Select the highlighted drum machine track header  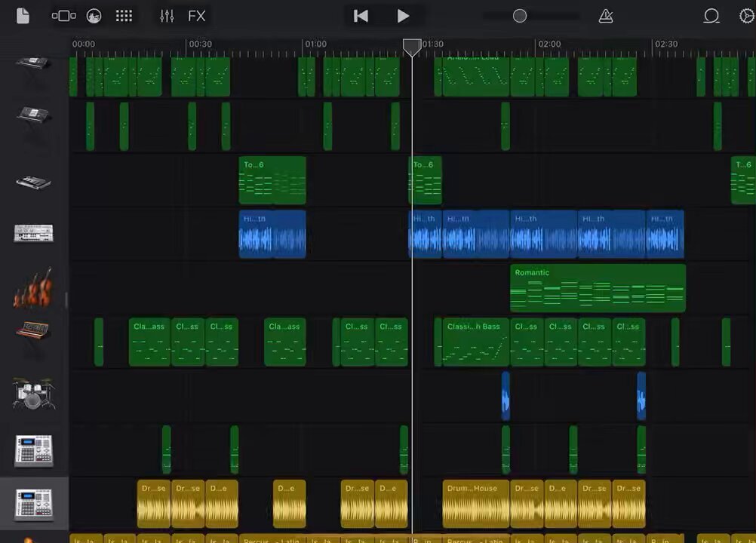tap(34, 503)
